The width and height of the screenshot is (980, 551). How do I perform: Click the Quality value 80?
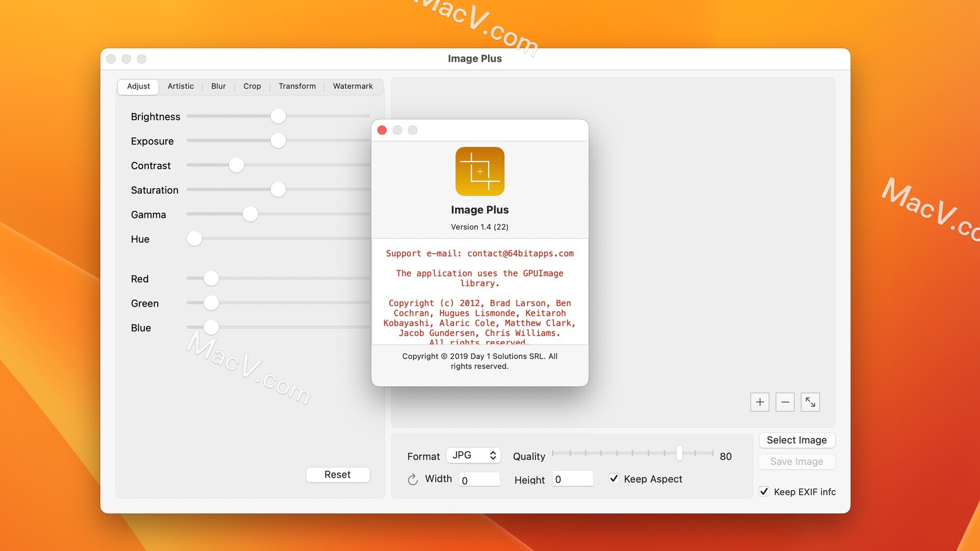coord(726,457)
